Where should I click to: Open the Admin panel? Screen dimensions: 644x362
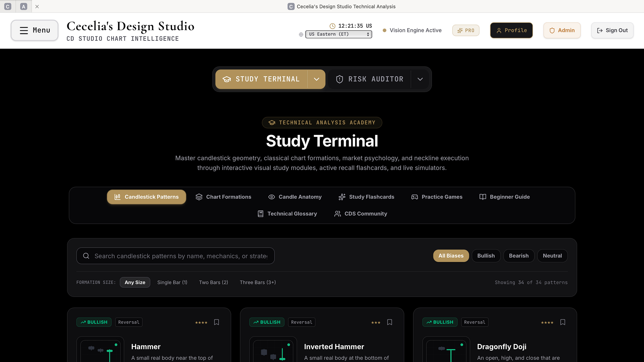(562, 30)
